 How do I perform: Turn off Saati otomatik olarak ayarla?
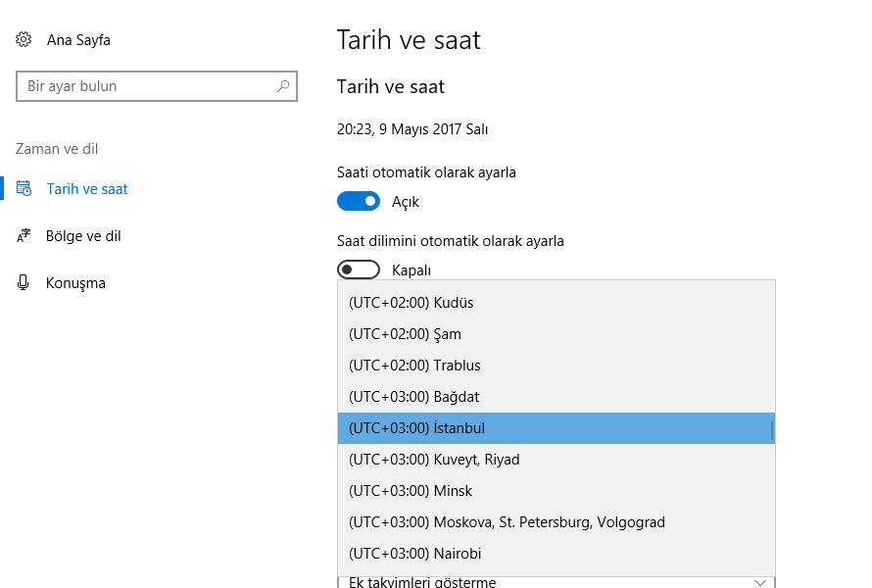click(359, 201)
